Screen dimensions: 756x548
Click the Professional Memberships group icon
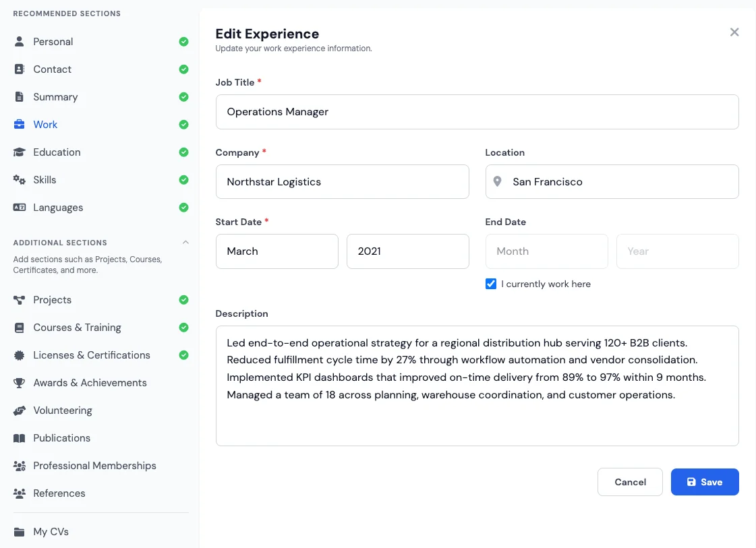(20, 466)
